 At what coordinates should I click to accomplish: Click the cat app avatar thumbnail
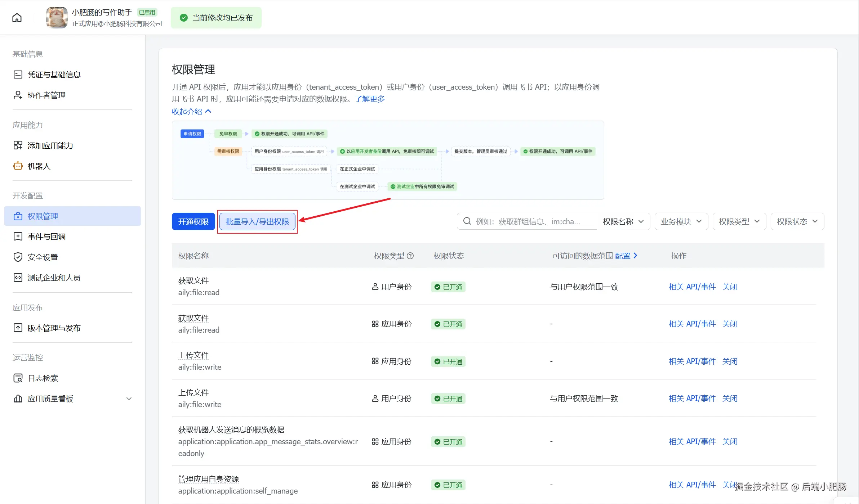[x=57, y=18]
